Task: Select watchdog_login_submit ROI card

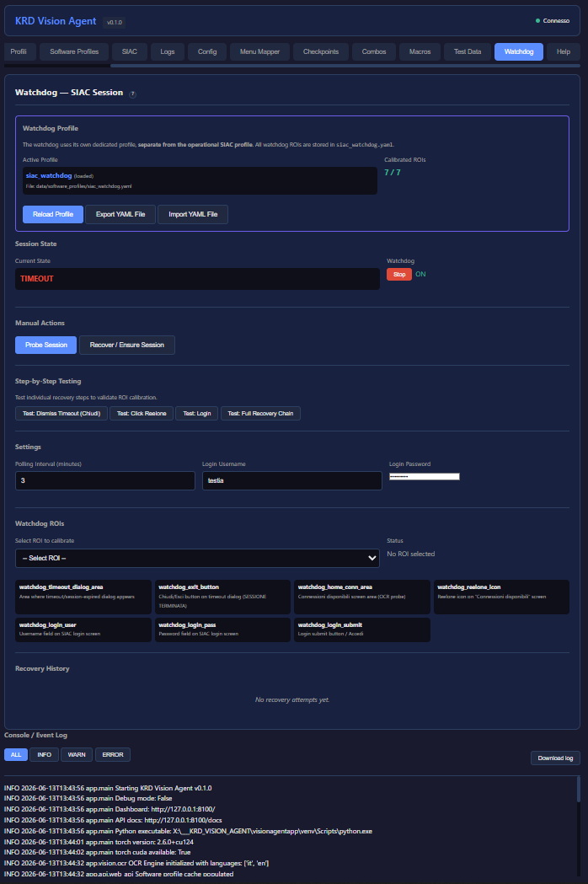Action: (362, 630)
